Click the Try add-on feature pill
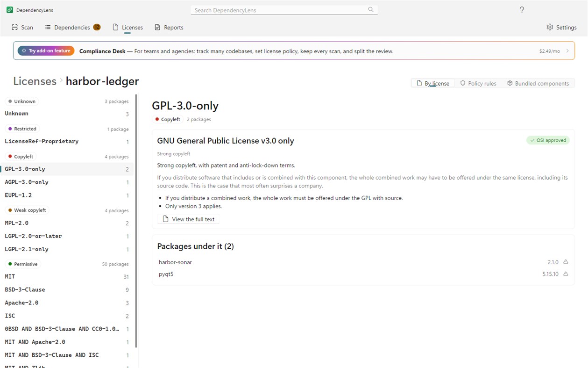The height and width of the screenshot is (368, 588). (46, 51)
